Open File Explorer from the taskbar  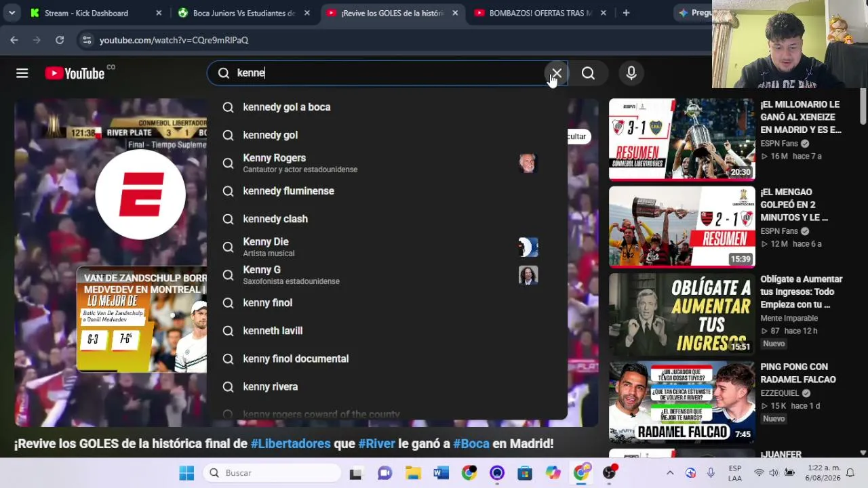413,473
